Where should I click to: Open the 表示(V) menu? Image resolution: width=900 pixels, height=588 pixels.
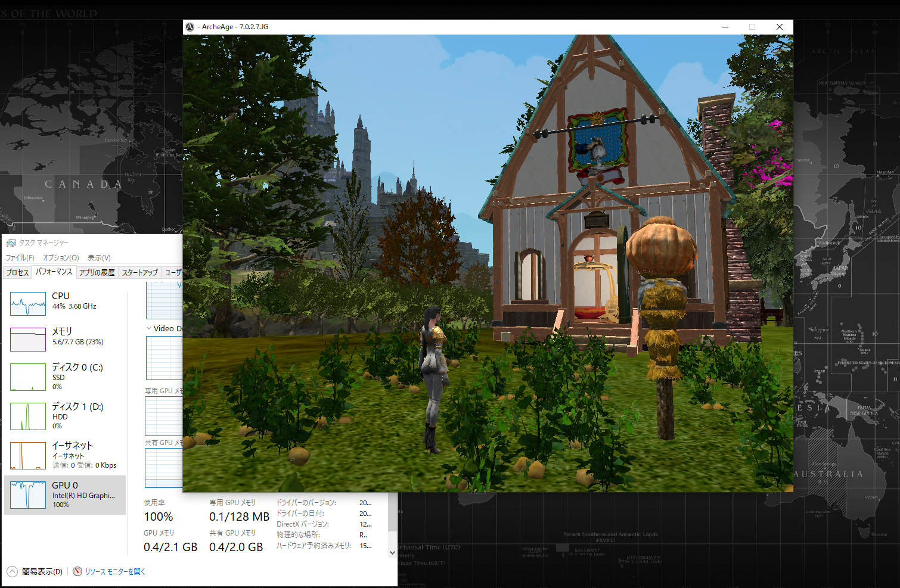point(99,258)
